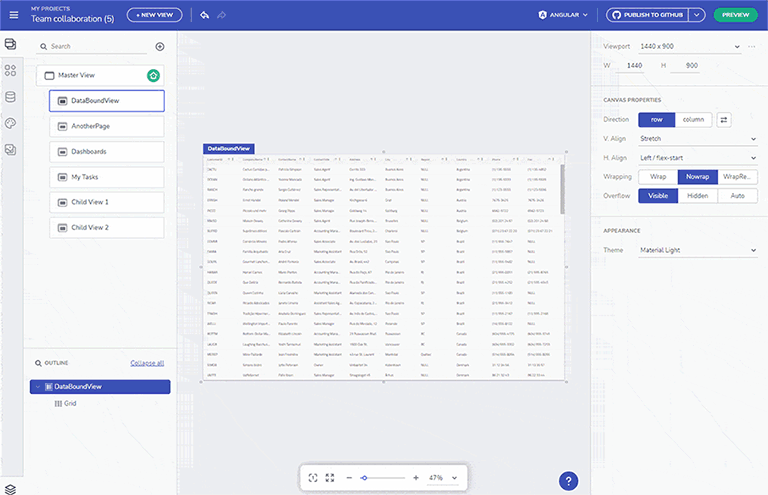This screenshot has height=495, width=768.
Task: Set Direction to column
Action: coord(692,119)
